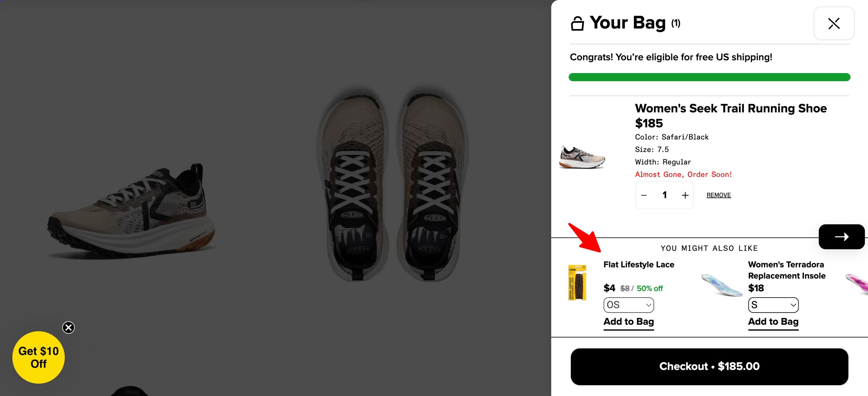Close the Your Bag drawer panel
The image size is (868, 396).
tap(834, 23)
